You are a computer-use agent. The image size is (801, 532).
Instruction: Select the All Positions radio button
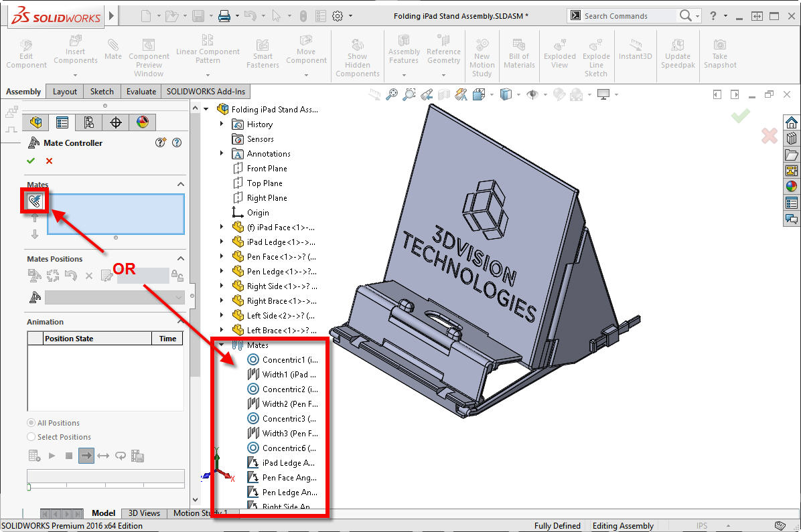(31, 423)
